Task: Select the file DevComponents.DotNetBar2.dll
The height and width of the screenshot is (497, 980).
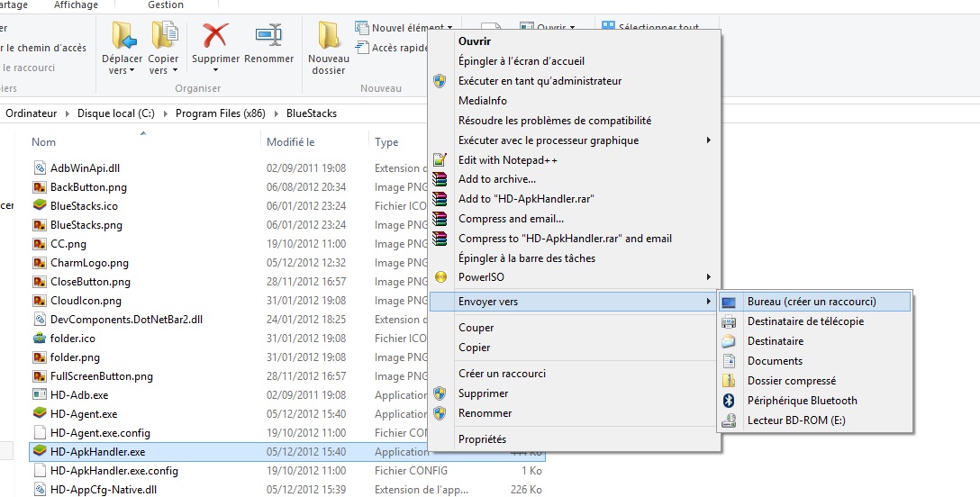Action: 126,319
